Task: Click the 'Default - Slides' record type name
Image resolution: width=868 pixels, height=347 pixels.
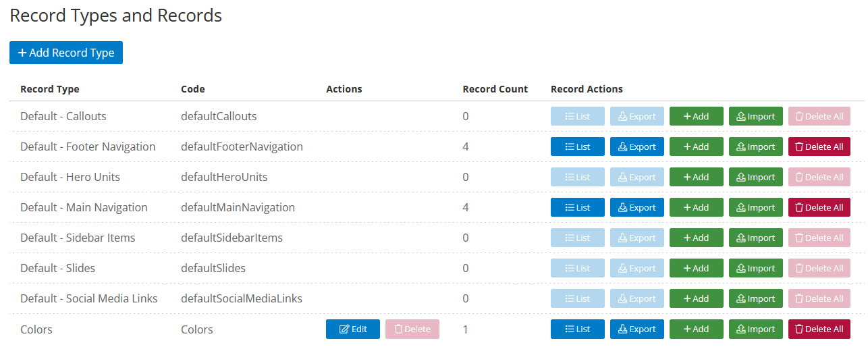Action: pos(58,268)
